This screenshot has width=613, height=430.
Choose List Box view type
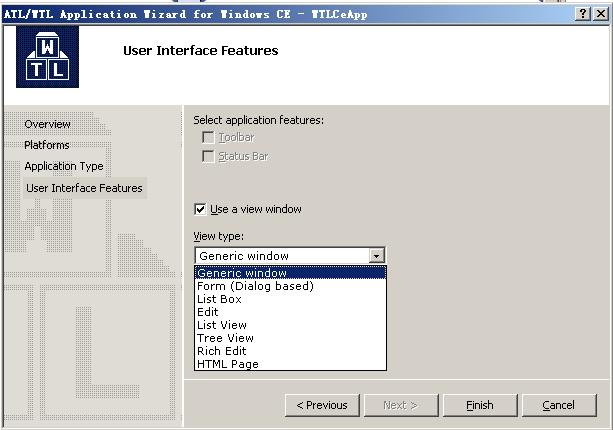(x=290, y=299)
